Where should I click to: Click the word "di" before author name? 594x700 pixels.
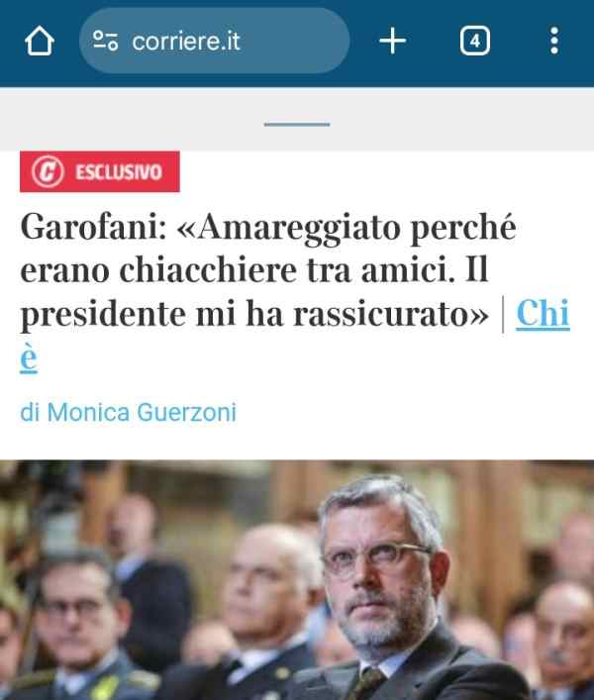[x=30, y=412]
